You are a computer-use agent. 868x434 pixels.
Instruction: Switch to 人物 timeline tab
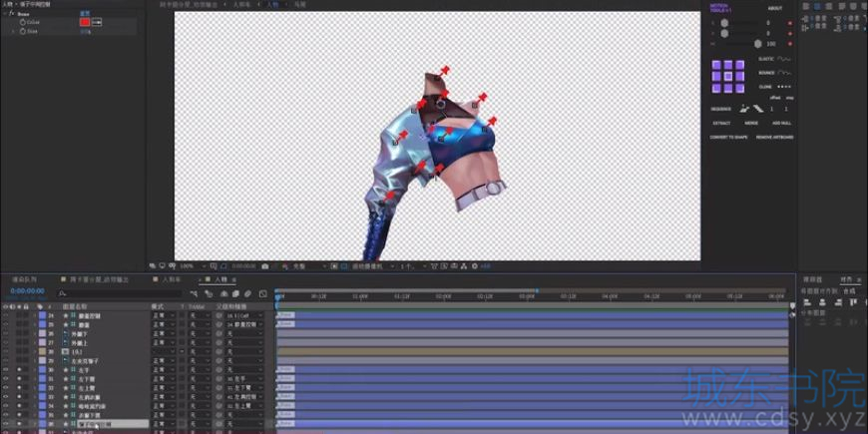pyautogui.click(x=220, y=279)
